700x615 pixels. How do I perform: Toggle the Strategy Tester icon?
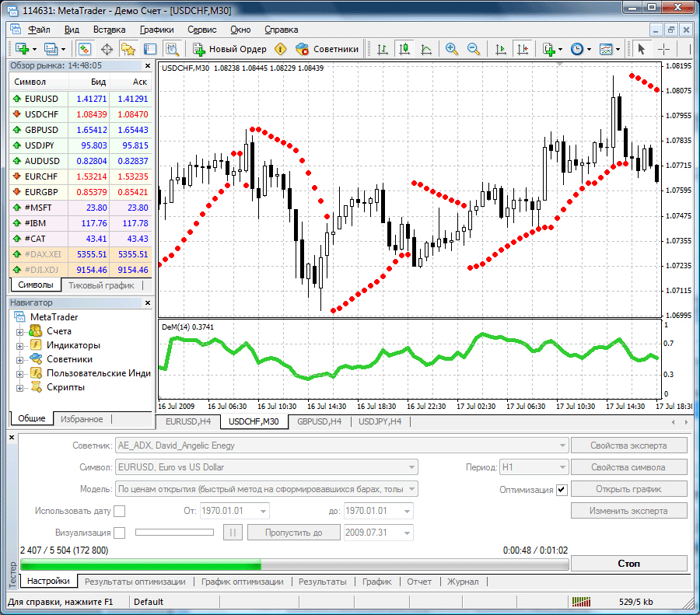(x=172, y=49)
